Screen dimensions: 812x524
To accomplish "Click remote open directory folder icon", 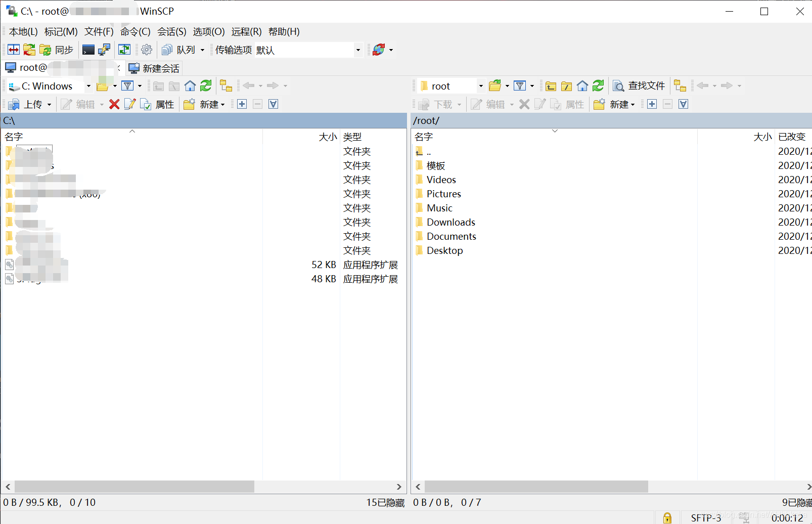I will pyautogui.click(x=495, y=86).
